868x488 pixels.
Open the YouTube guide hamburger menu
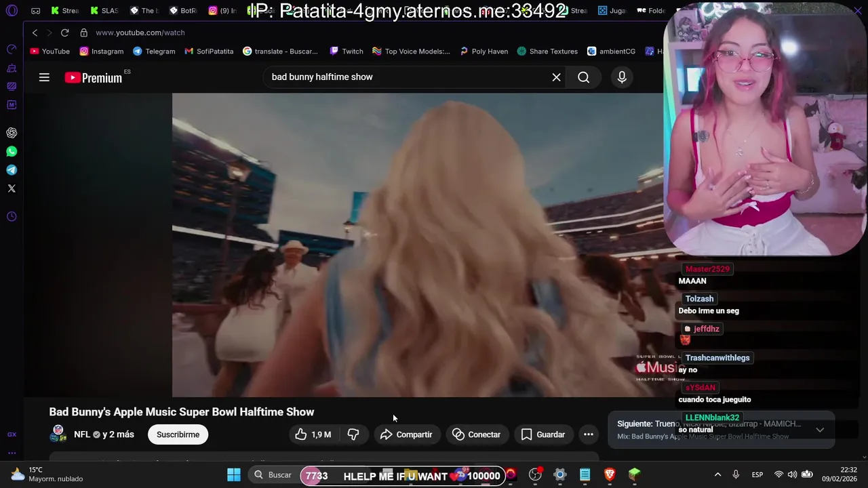[44, 77]
